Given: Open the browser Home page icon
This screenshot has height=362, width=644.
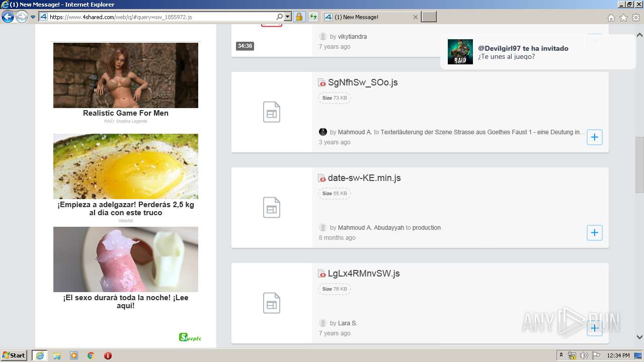Looking at the screenshot, I should 611,18.
